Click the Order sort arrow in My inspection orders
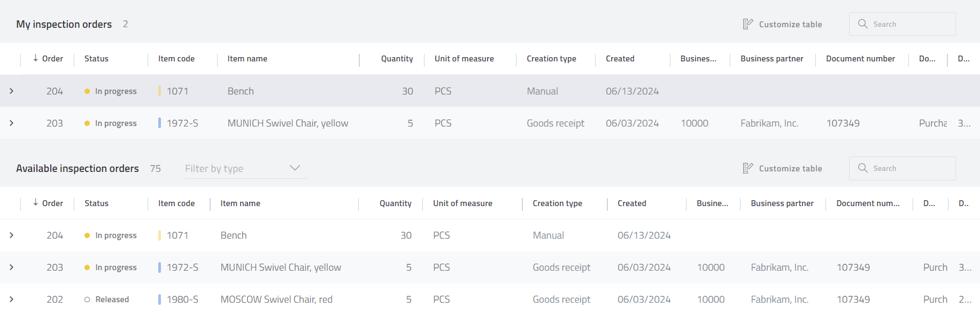Image resolution: width=980 pixels, height=315 pixels. (x=35, y=58)
